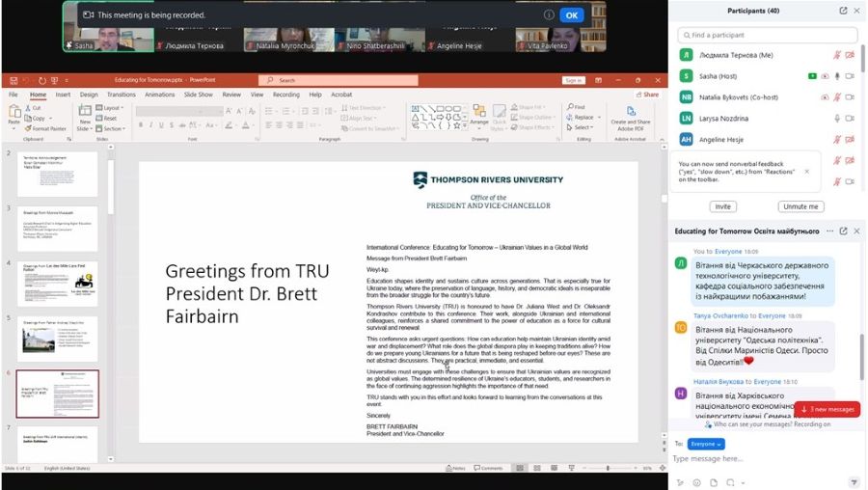
Task: Open the Notes pane from status bar
Action: point(455,469)
